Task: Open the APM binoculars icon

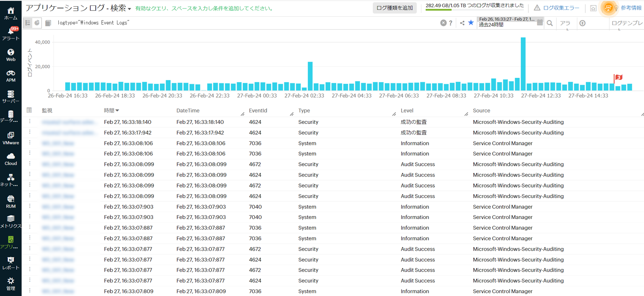Action: 11,75
